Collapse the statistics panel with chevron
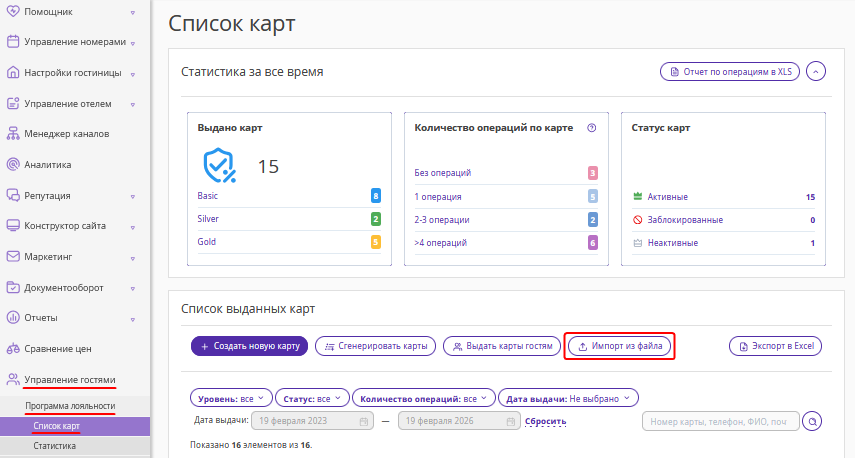This screenshot has height=458, width=855. click(816, 72)
